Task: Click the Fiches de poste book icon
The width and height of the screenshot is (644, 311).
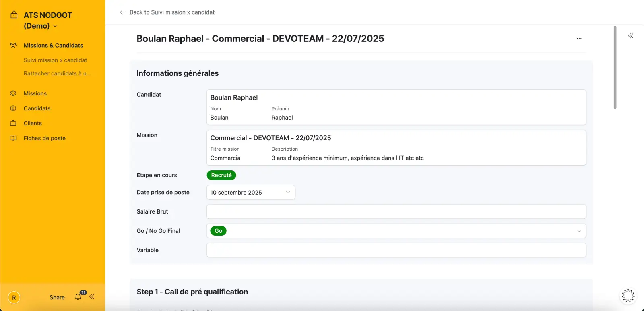Action: (13, 138)
